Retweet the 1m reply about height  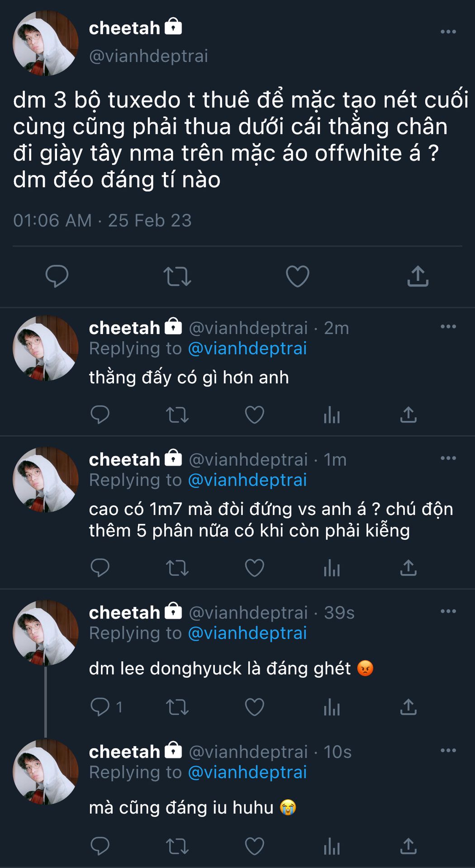click(x=177, y=568)
